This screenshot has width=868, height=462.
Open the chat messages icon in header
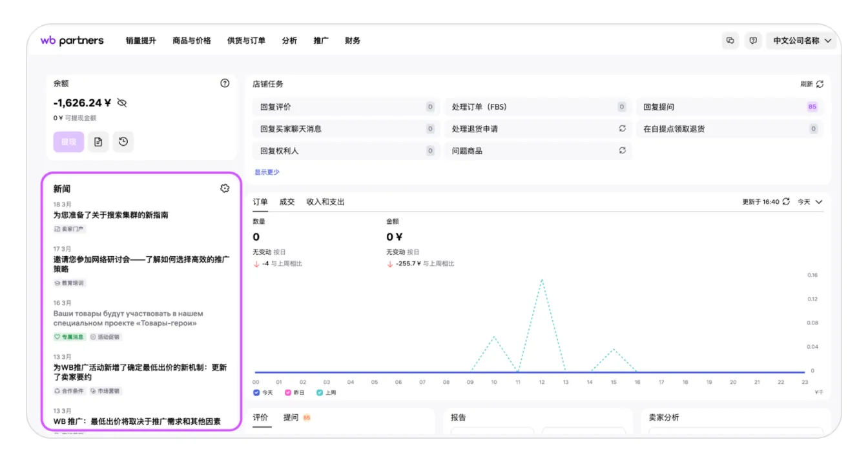coord(730,41)
